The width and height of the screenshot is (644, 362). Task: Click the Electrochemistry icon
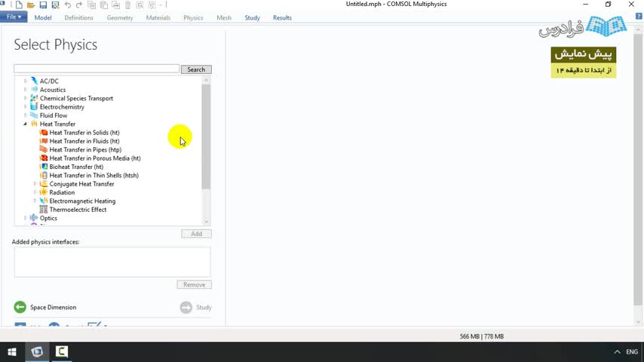pos(34,107)
